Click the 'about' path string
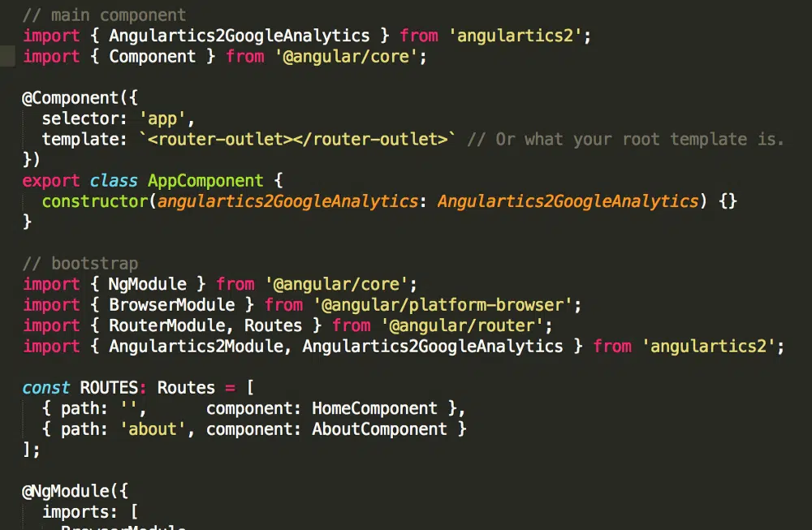The height and width of the screenshot is (530, 812). tap(157, 429)
